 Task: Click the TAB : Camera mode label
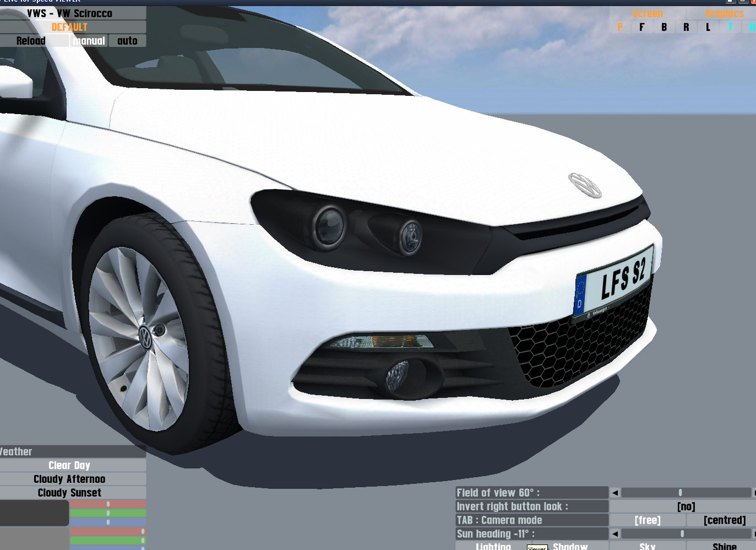click(532, 520)
